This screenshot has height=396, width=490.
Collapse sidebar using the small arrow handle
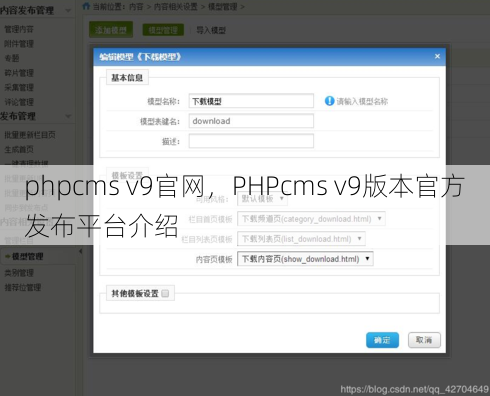80,251
